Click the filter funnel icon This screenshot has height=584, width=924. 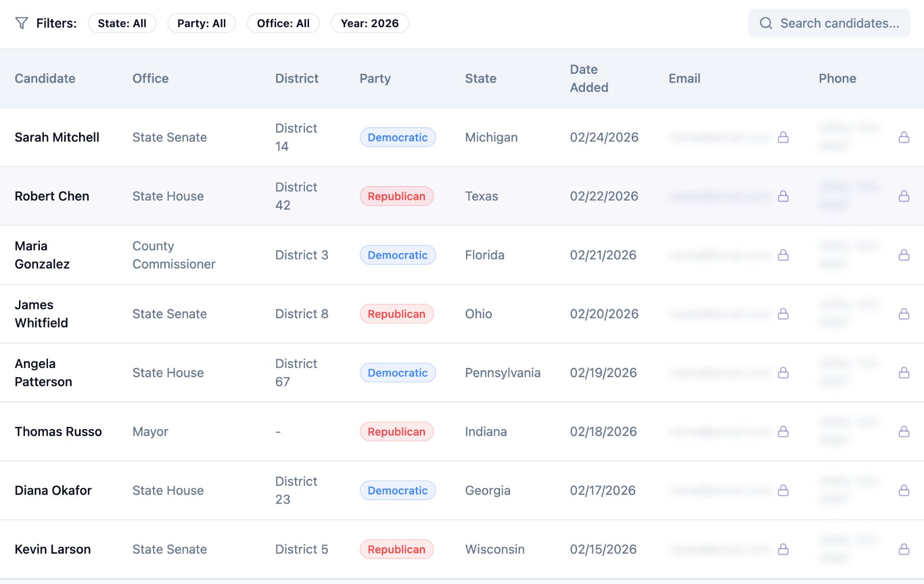[21, 23]
